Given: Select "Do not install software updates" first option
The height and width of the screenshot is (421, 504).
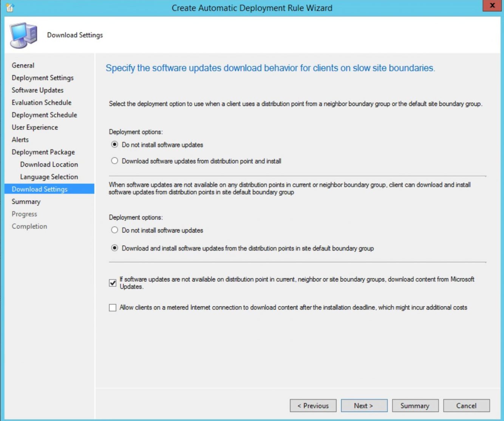Looking at the screenshot, I should tap(114, 145).
